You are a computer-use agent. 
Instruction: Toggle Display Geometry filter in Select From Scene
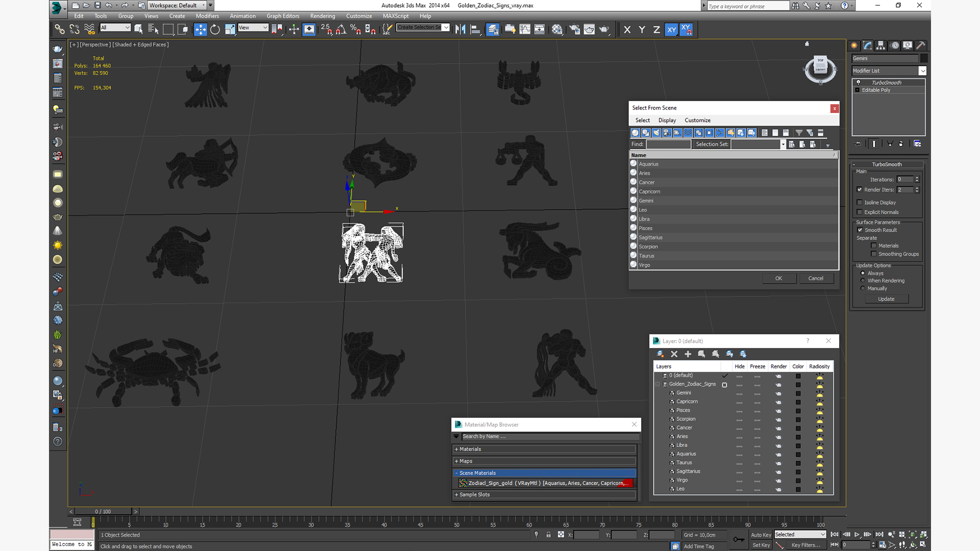point(635,133)
